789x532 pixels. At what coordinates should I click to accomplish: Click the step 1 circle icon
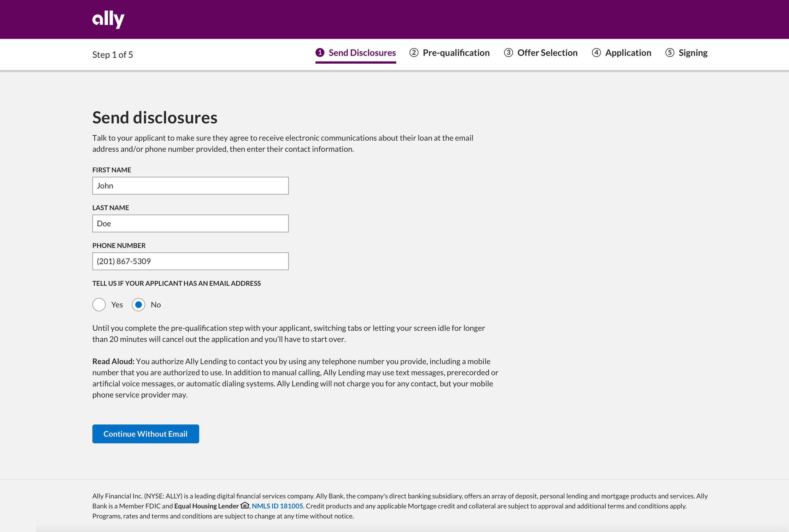pyautogui.click(x=320, y=53)
